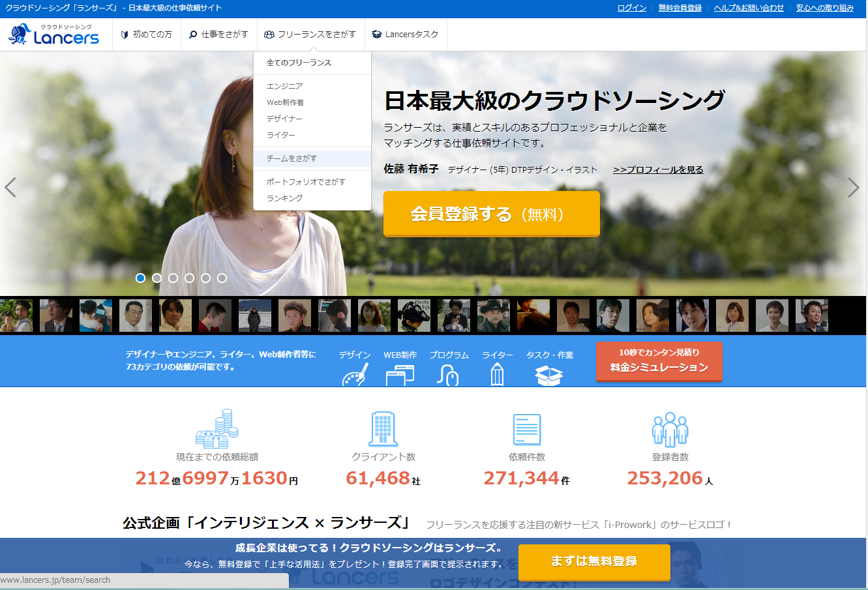868x590 pixels.
Task: Open the Lancersタスク menu item
Action: click(x=405, y=35)
